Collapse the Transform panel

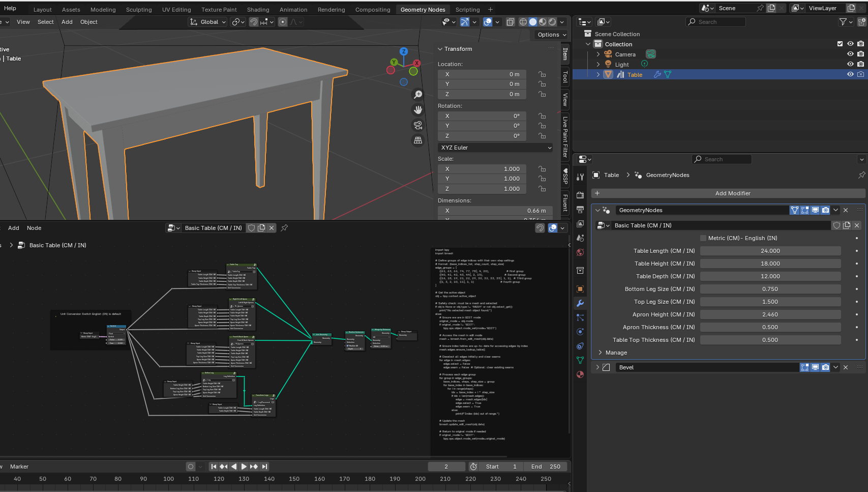coord(440,49)
